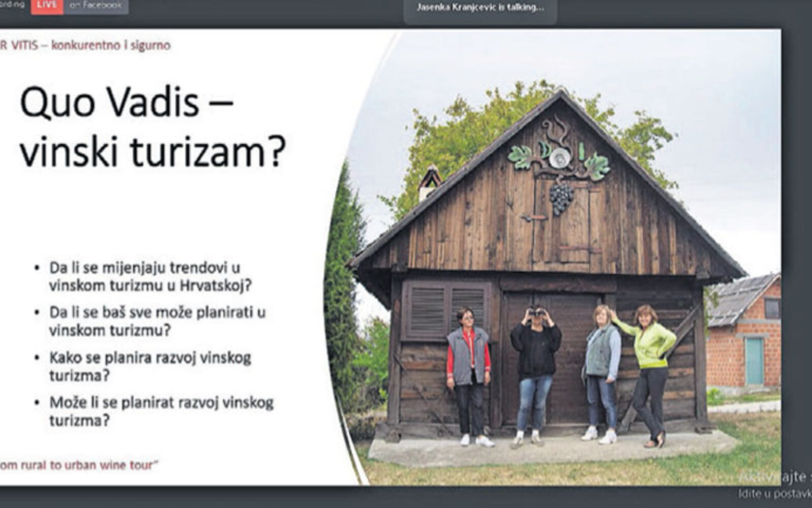Click the turquoise door of the brick house
The image size is (812, 508).
754,361
